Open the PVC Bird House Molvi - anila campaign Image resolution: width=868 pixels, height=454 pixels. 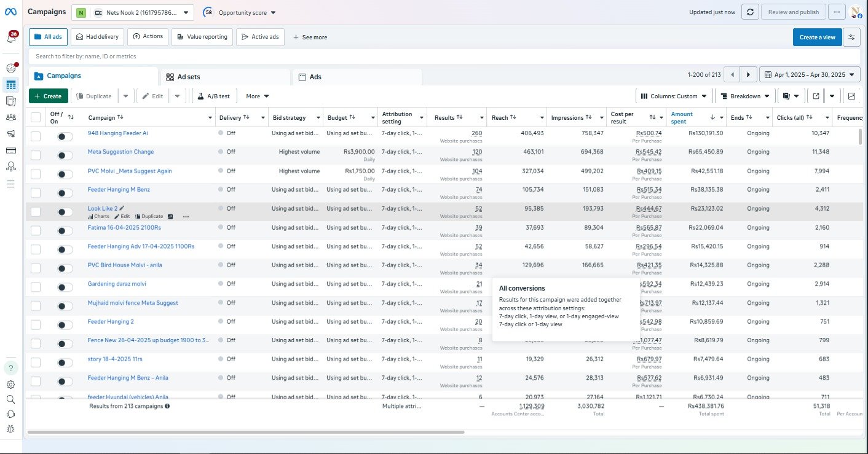tap(125, 265)
